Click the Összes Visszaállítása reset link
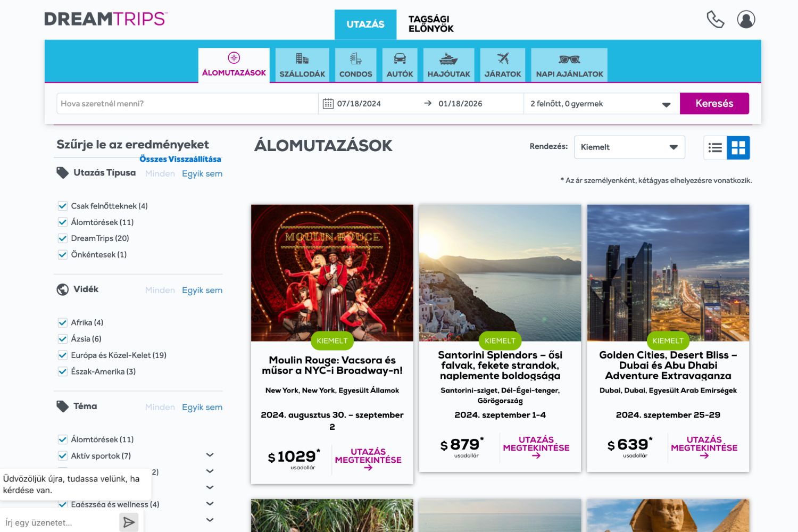This screenshot has height=532, width=798. pos(180,159)
